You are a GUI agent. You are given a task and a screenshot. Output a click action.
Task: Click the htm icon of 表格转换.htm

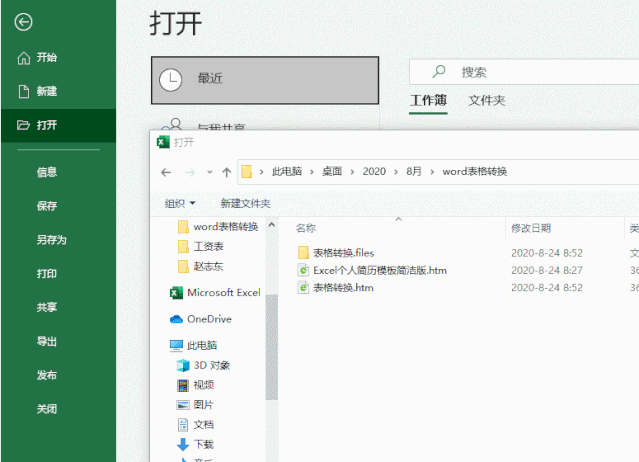[x=303, y=288]
